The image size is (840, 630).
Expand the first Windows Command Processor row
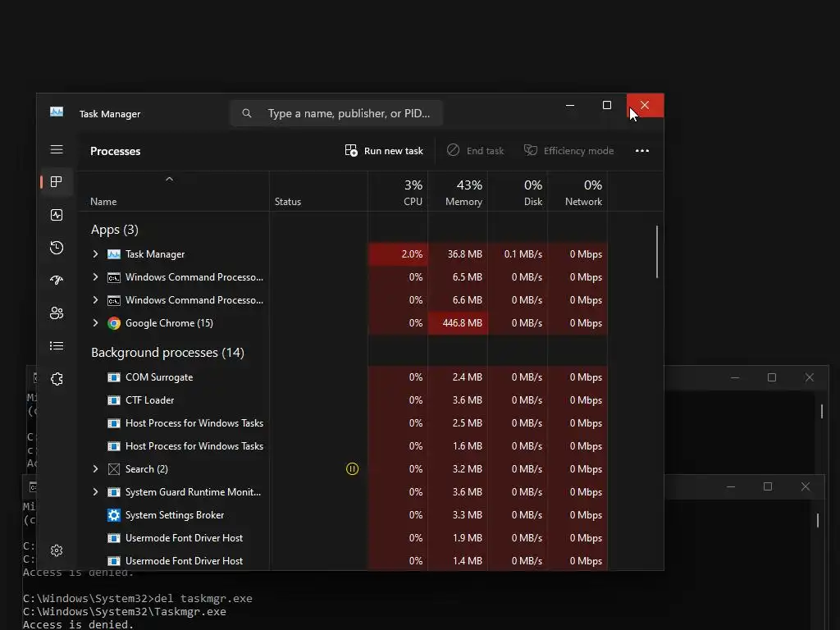coord(95,277)
